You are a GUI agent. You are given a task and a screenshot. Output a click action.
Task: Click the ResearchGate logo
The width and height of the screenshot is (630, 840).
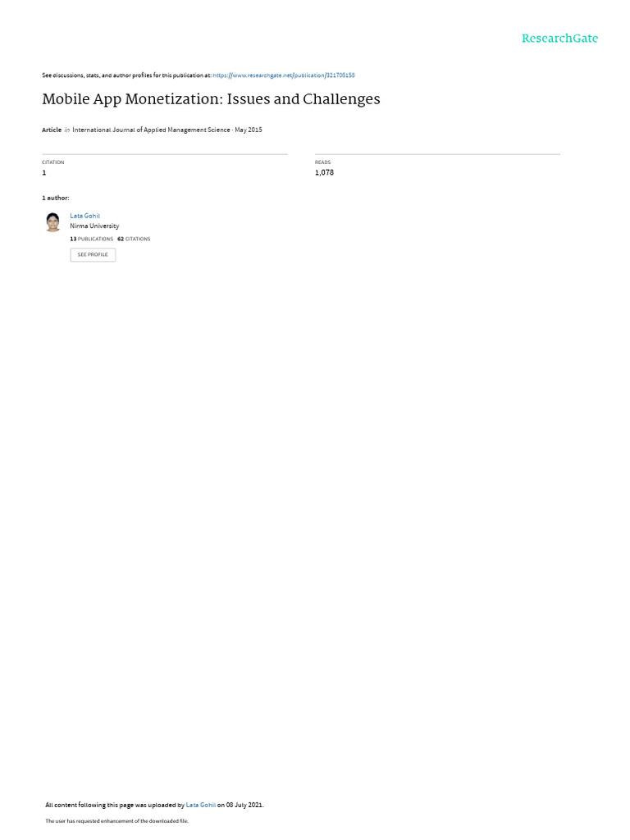(x=559, y=39)
